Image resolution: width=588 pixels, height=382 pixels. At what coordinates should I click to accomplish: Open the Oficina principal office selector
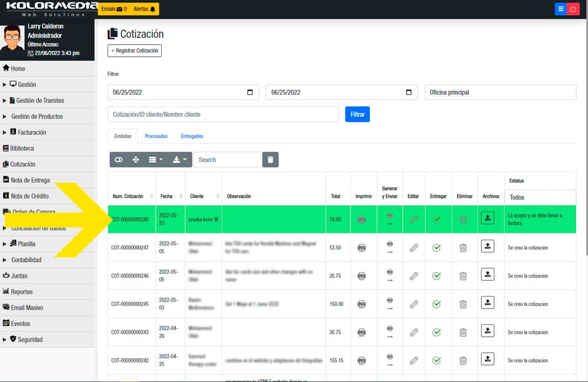tap(500, 92)
